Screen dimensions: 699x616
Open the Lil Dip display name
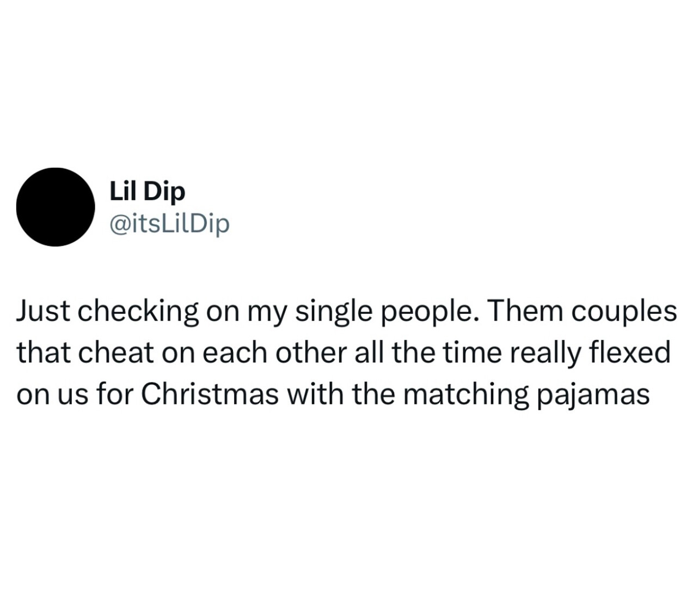click(147, 191)
